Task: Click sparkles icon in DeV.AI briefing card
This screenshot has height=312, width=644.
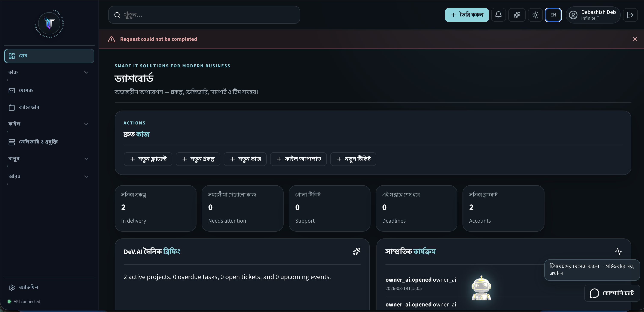Action: point(357,251)
